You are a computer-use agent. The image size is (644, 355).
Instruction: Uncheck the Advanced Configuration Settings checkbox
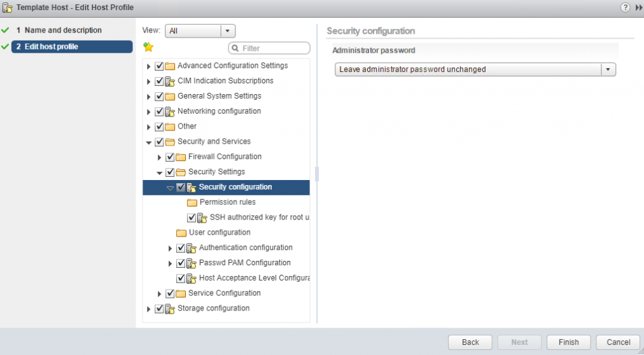pos(159,66)
